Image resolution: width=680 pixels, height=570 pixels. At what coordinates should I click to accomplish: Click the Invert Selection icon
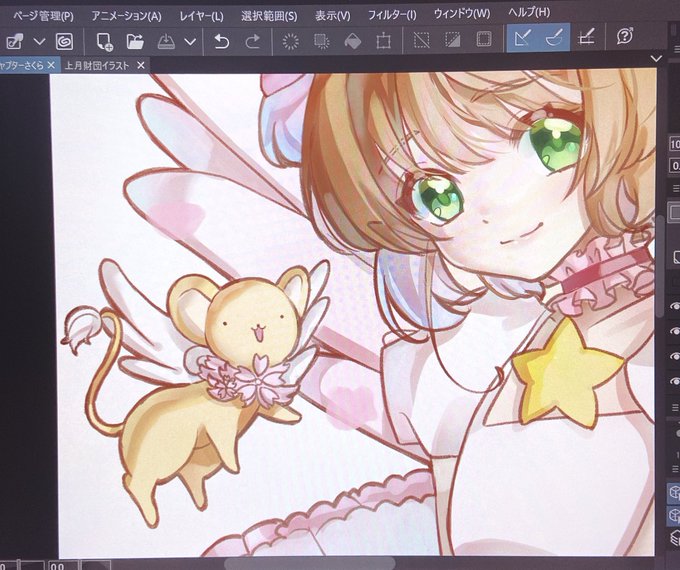coord(452,40)
